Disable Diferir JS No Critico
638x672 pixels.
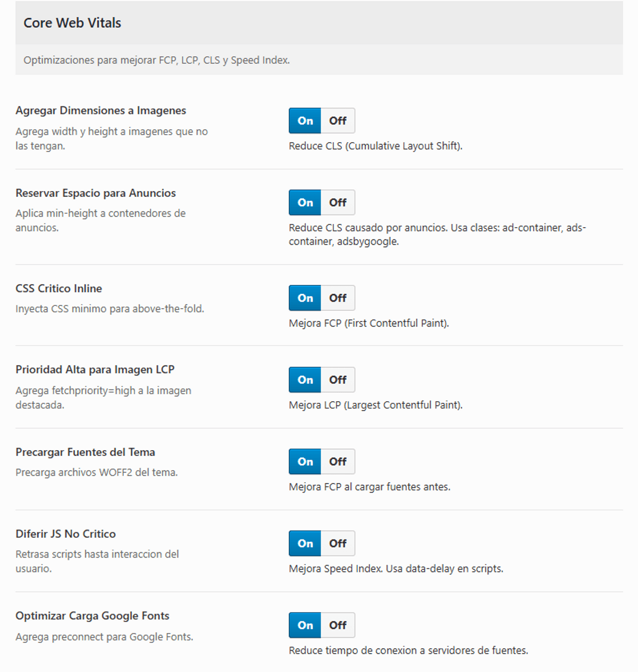tap(338, 543)
